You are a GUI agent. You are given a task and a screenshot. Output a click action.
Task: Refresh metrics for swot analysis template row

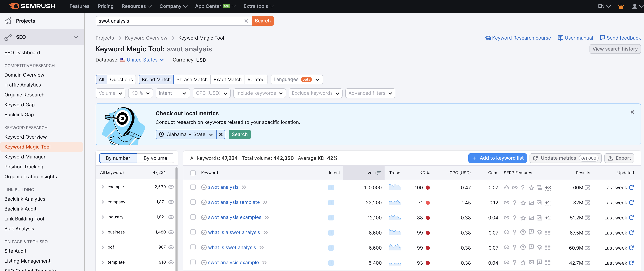click(x=631, y=202)
